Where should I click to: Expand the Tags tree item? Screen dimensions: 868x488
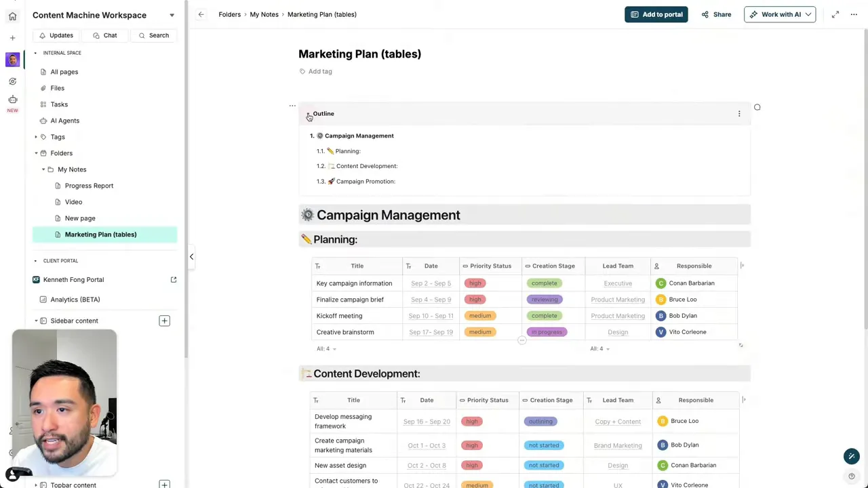[x=35, y=136]
